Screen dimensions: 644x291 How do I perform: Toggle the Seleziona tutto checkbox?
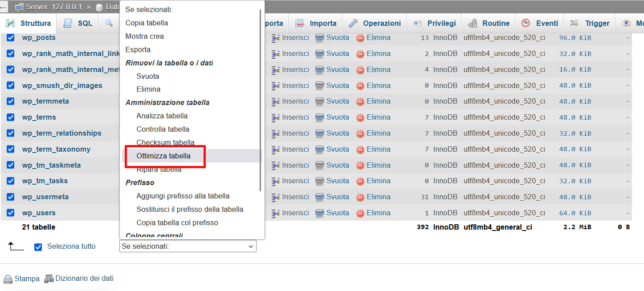(38, 246)
